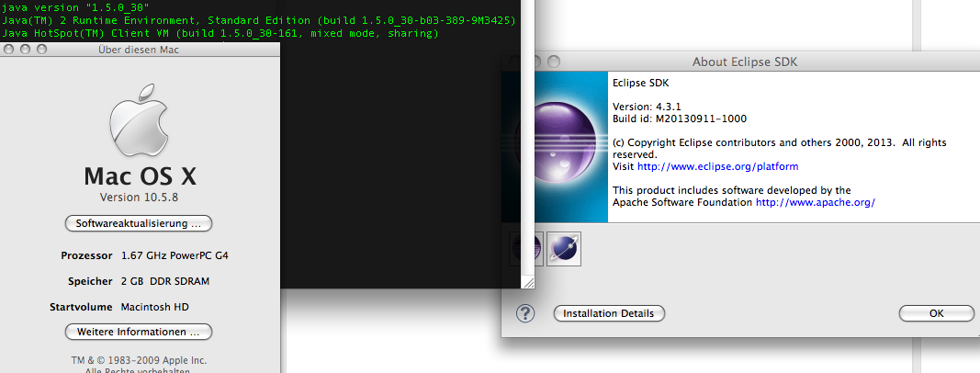Image resolution: width=980 pixels, height=373 pixels.
Task: Click the terminal window's vertical scrollbar
Action: 529,138
